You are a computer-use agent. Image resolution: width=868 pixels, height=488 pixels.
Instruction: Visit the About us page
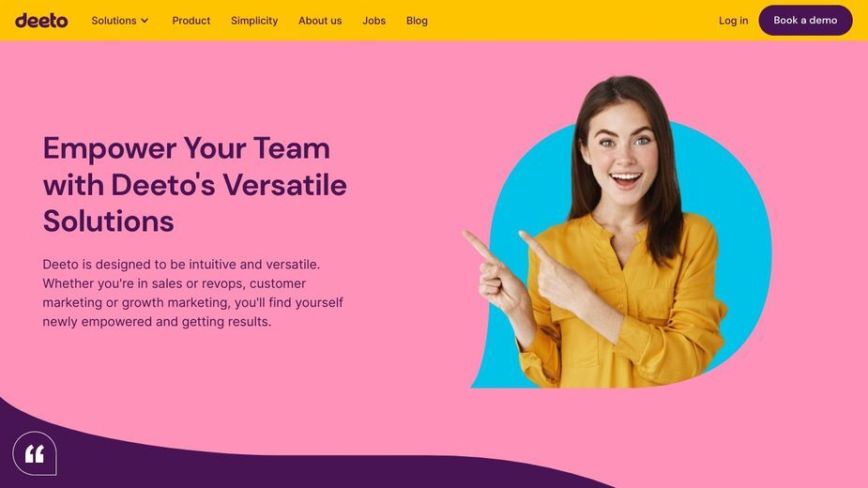click(x=320, y=21)
